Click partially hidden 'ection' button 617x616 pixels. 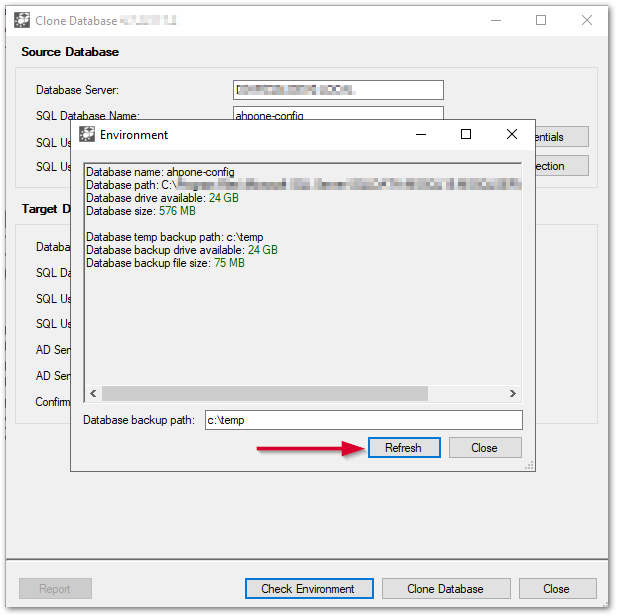pos(562,166)
